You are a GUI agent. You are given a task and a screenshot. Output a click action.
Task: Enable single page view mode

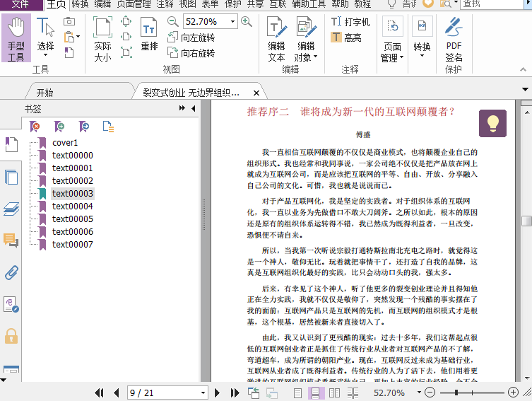[297, 393]
